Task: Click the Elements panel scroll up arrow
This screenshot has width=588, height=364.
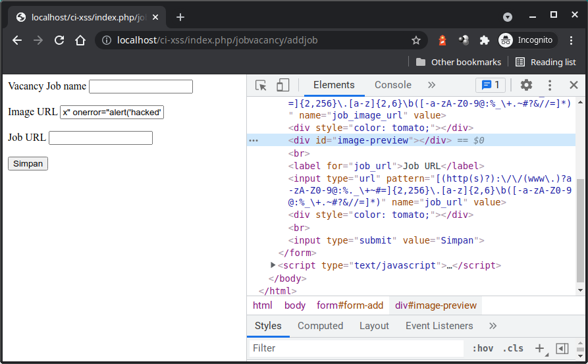Action: click(581, 102)
